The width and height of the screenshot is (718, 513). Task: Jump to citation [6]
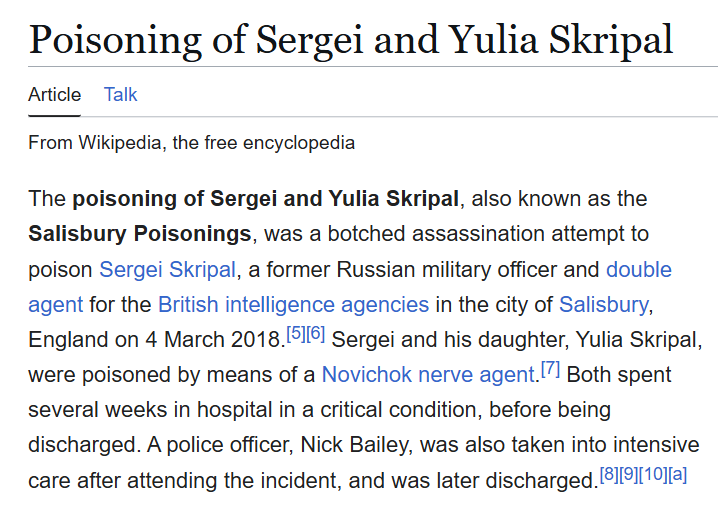(x=315, y=333)
